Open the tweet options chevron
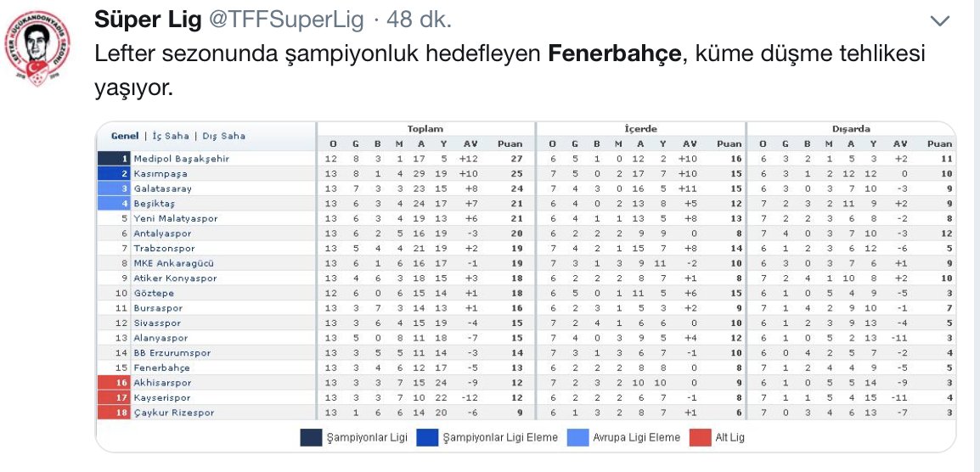Image resolution: width=980 pixels, height=472 pixels. [940, 20]
